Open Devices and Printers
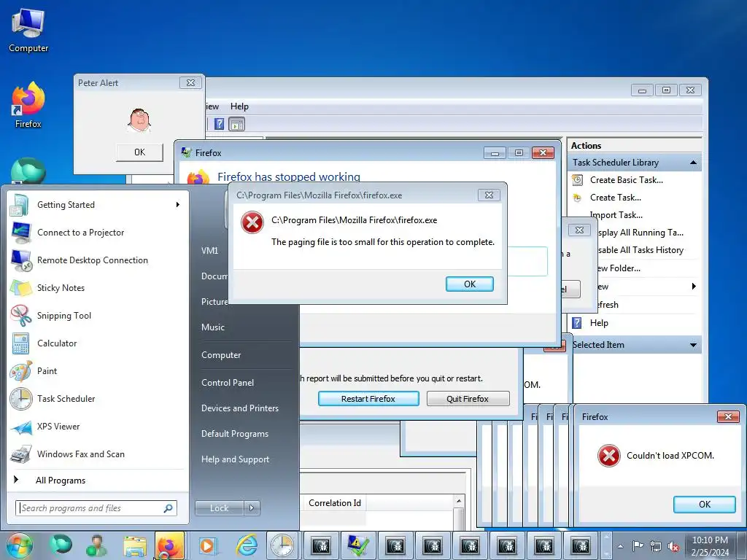Viewport: 747px width, 560px height. click(x=239, y=408)
